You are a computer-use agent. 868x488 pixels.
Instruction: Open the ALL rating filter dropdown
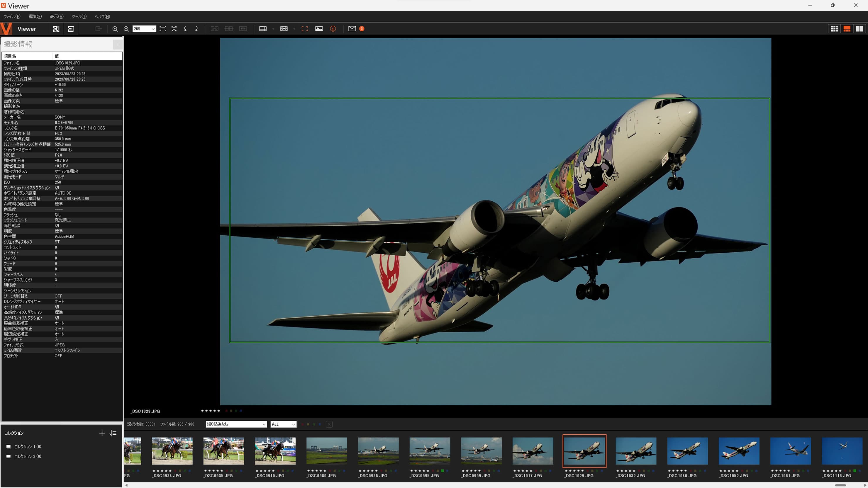(283, 424)
